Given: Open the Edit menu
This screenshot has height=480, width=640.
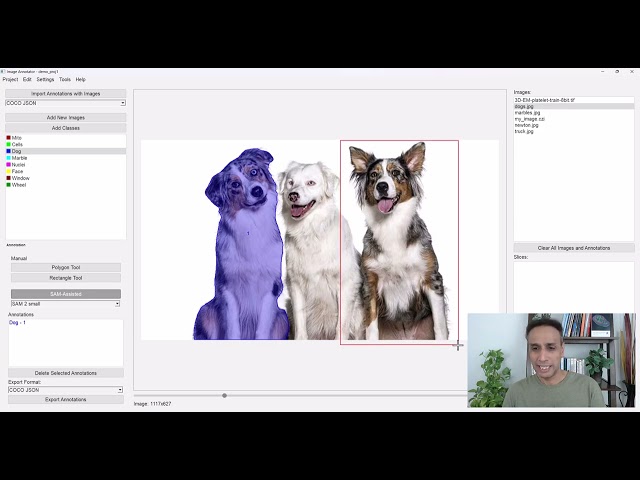Looking at the screenshot, I should coord(27,80).
